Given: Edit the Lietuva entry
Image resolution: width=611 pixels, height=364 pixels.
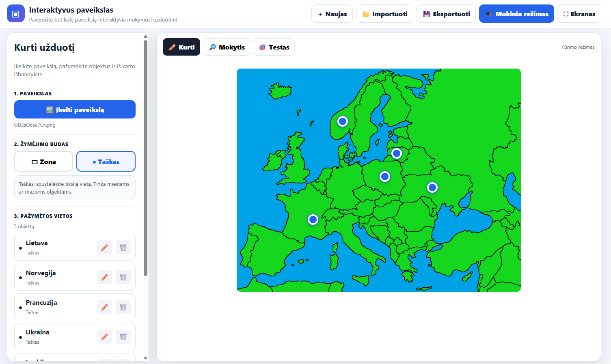Looking at the screenshot, I should [x=104, y=248].
